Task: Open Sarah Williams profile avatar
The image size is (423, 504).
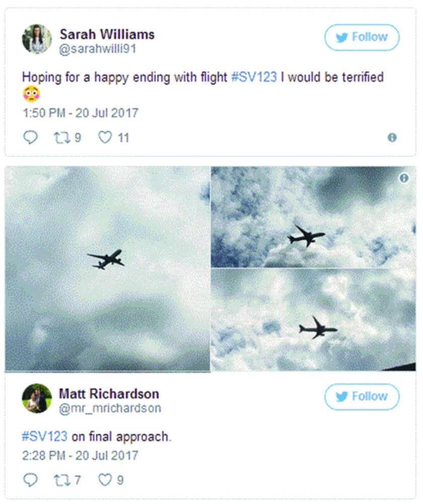Action: 37,39
